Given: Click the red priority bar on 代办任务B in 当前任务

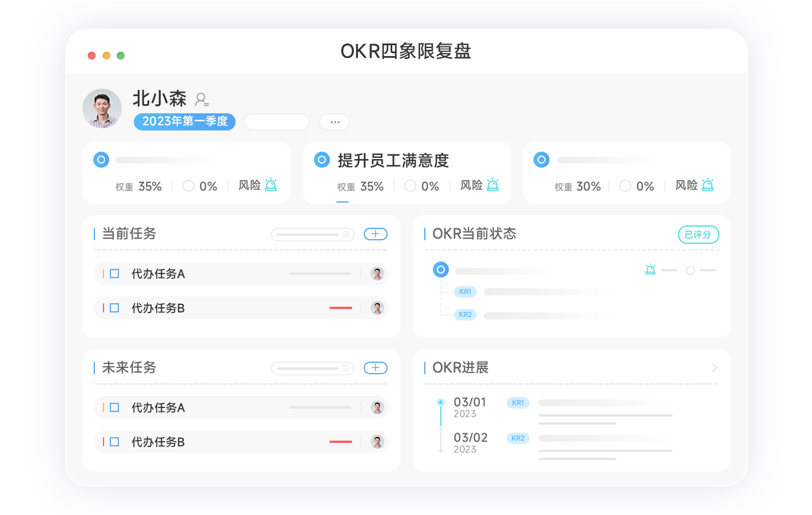Looking at the screenshot, I should tap(340, 308).
